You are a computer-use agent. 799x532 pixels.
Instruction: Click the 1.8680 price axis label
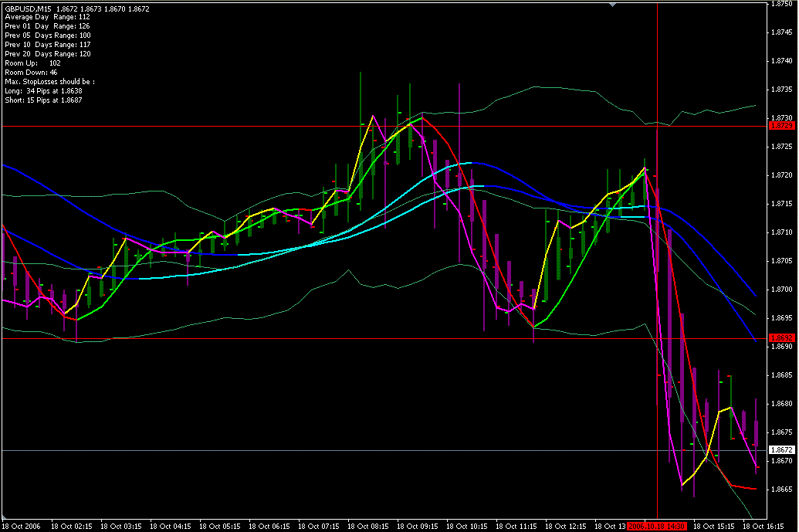[782, 403]
